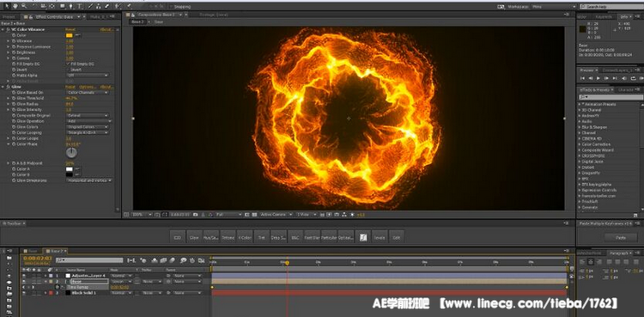Screen dimensions: 644x317
Task: Mute audio in the Preview panel
Action: coord(624,78)
